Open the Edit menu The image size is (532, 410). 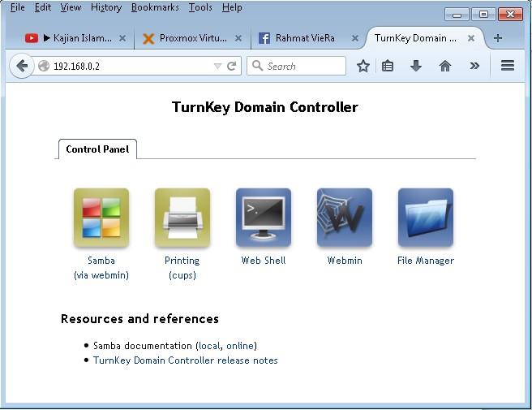[43, 7]
